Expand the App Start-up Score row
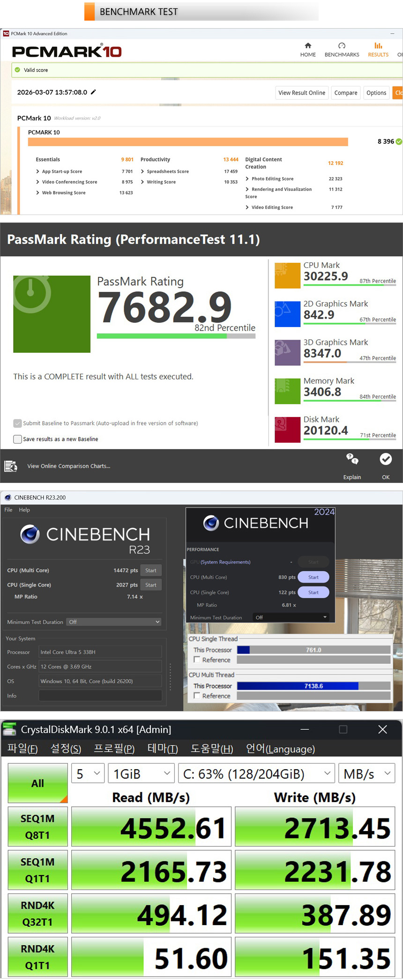 [37, 171]
